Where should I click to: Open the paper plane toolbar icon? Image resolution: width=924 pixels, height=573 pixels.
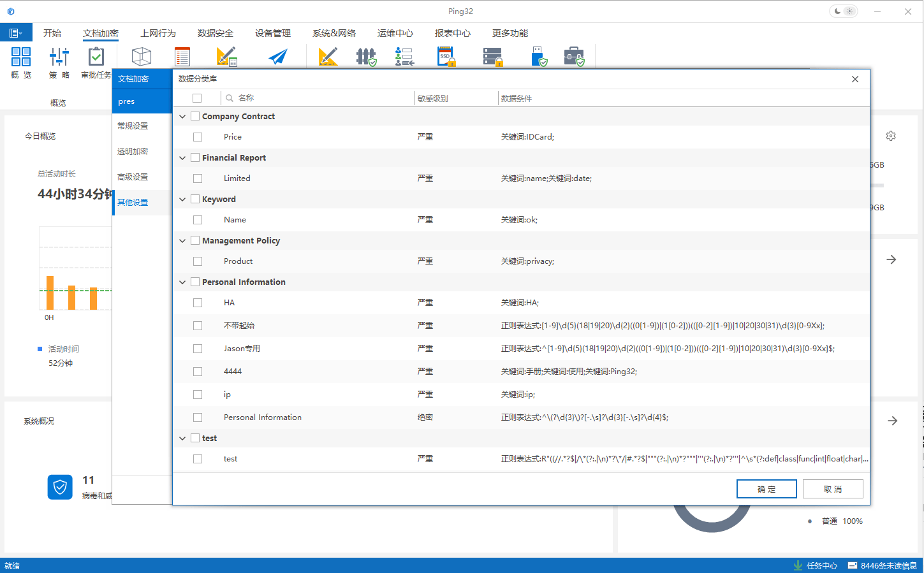[x=277, y=57]
